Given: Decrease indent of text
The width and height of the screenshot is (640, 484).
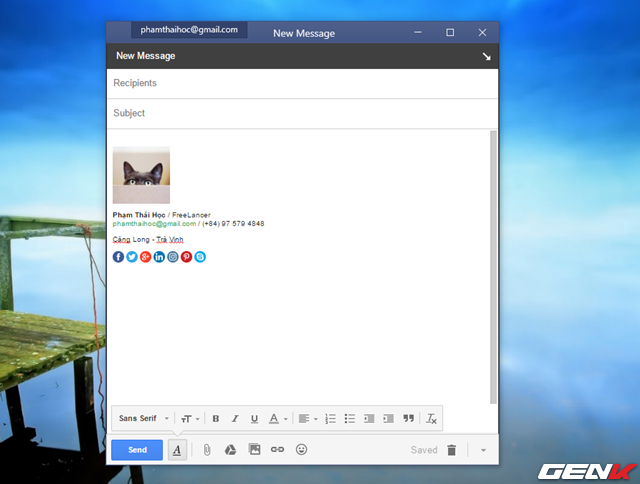Looking at the screenshot, I should pos(369,419).
